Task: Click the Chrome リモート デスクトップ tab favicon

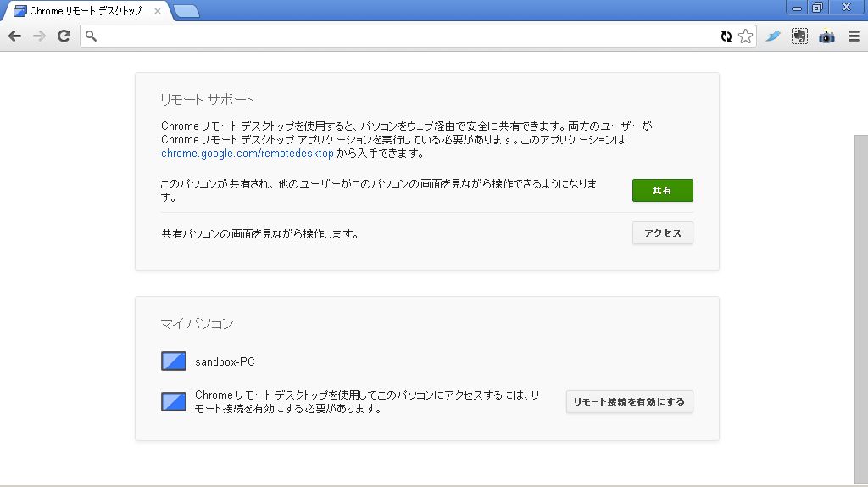Action: (x=20, y=11)
